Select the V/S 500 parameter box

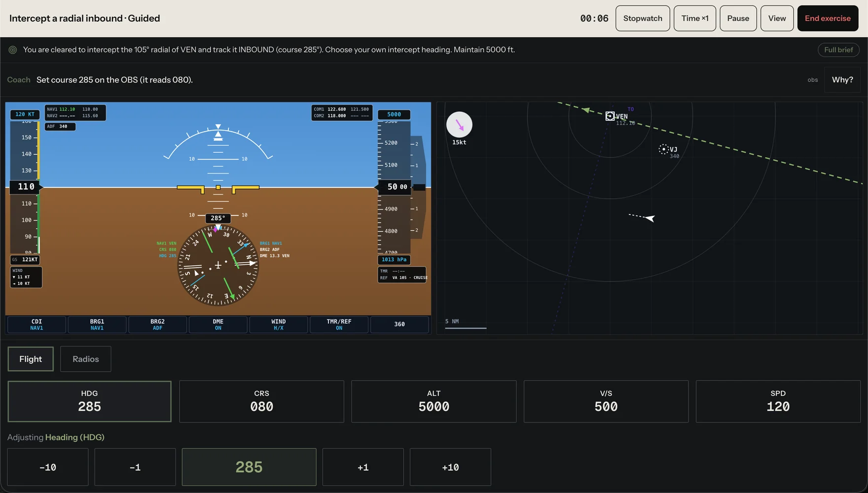coord(606,401)
